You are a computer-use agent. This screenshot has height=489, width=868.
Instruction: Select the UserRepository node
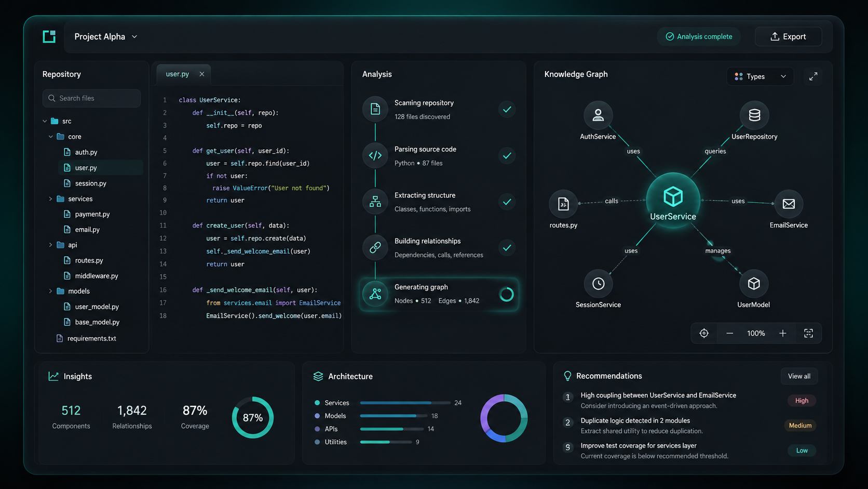[x=754, y=115]
